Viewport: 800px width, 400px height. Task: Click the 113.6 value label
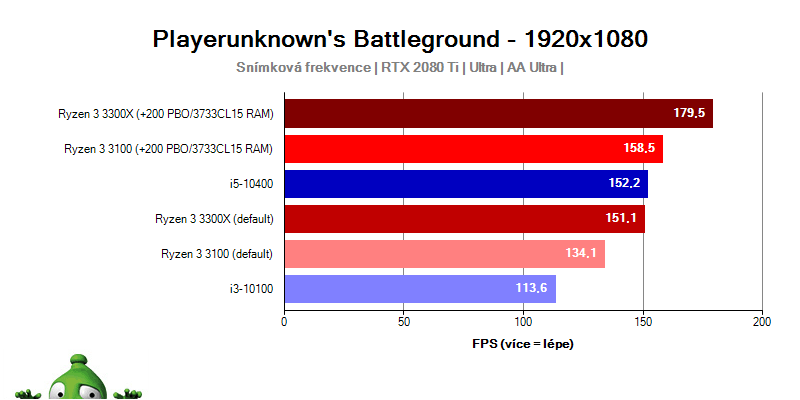coord(532,289)
